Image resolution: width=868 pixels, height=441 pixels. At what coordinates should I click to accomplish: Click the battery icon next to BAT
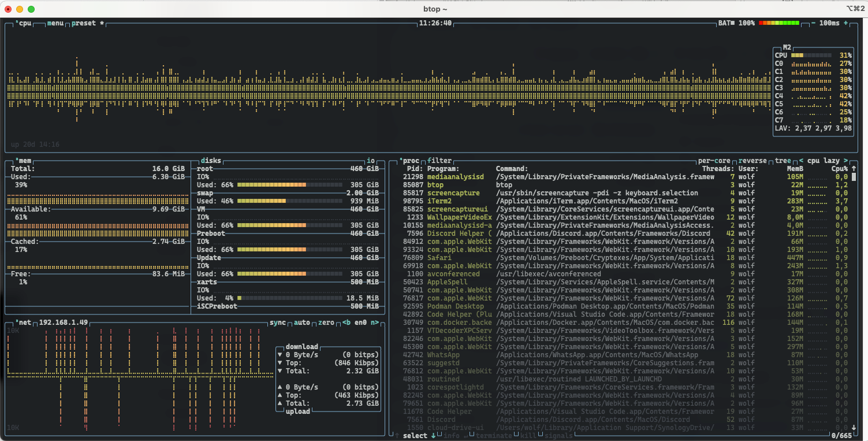tap(732, 23)
